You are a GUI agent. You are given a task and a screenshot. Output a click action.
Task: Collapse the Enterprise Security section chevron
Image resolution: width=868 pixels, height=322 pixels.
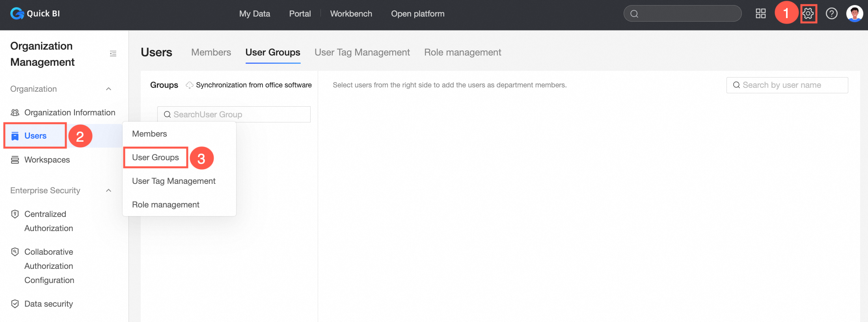click(109, 191)
